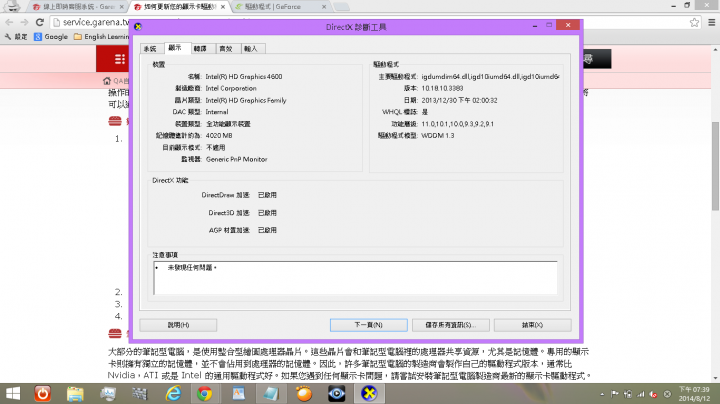This screenshot has height=404, width=720.
Task: Click the Intel(R) HD Graphics 4600 text
Action: click(x=244, y=77)
